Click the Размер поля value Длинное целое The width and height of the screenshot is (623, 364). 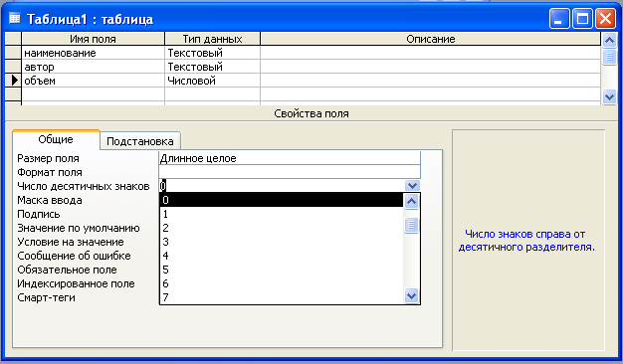point(290,158)
